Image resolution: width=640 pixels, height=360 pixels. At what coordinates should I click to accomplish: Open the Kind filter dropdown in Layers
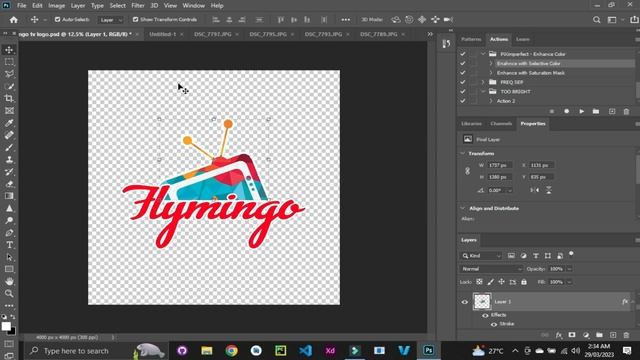pyautogui.click(x=481, y=256)
